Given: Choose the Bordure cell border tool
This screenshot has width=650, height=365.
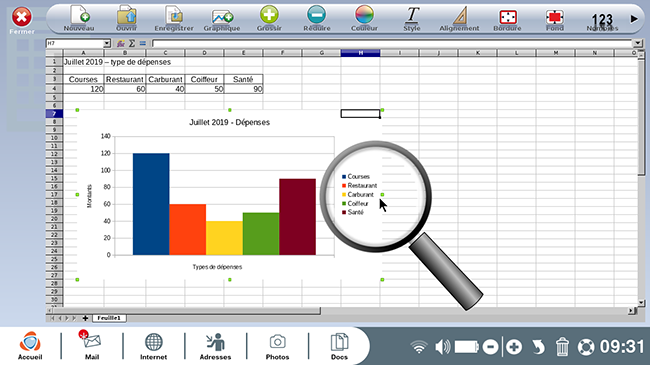Looking at the screenshot, I should [507, 17].
